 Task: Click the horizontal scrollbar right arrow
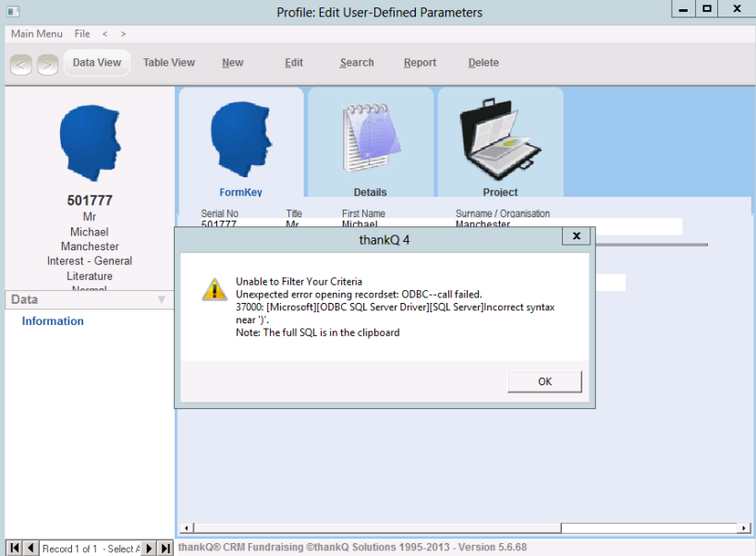click(x=744, y=528)
